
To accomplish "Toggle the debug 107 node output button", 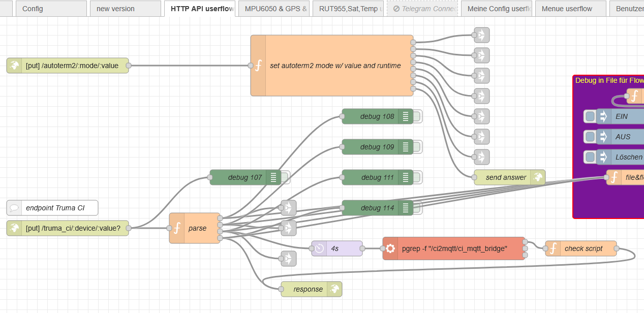I will point(285,177).
